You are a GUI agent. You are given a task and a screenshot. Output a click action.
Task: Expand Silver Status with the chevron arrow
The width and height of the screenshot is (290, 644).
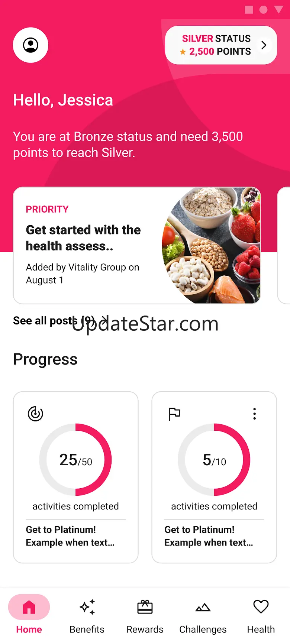click(x=264, y=45)
